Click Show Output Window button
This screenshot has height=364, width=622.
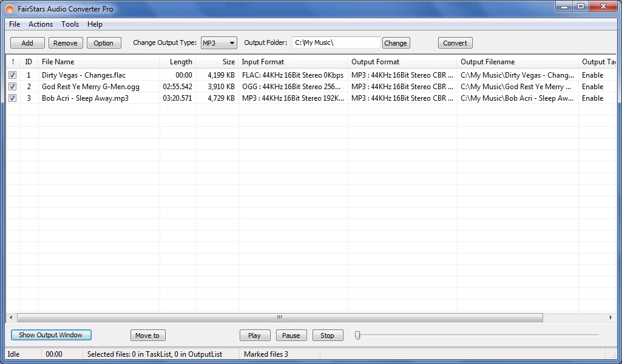[x=51, y=335]
